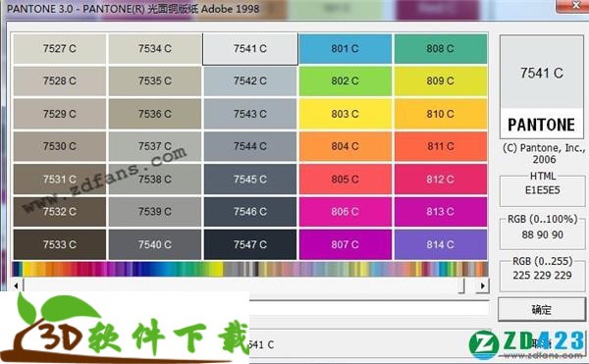
Task: Click the 7538 C swatch
Action: click(x=155, y=180)
